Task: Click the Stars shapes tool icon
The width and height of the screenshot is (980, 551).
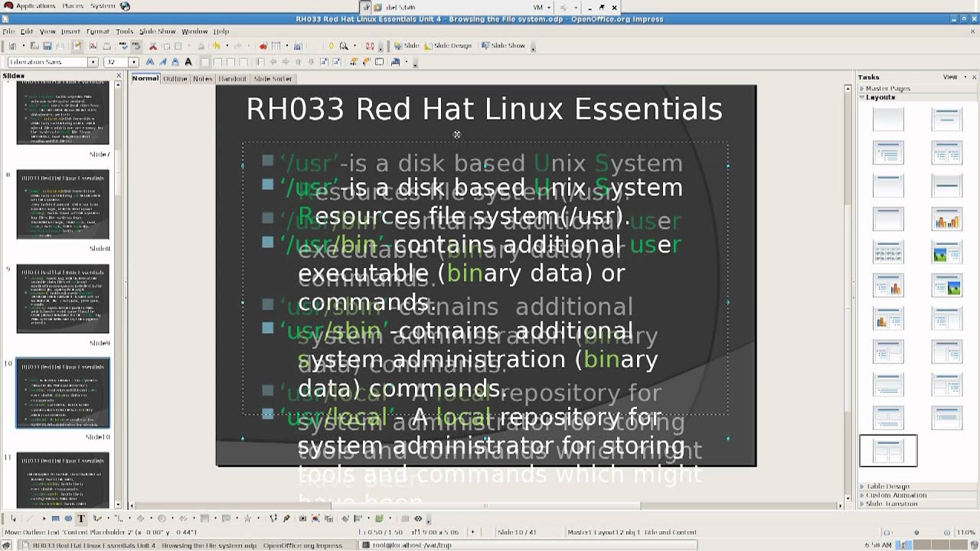Action: (x=247, y=519)
